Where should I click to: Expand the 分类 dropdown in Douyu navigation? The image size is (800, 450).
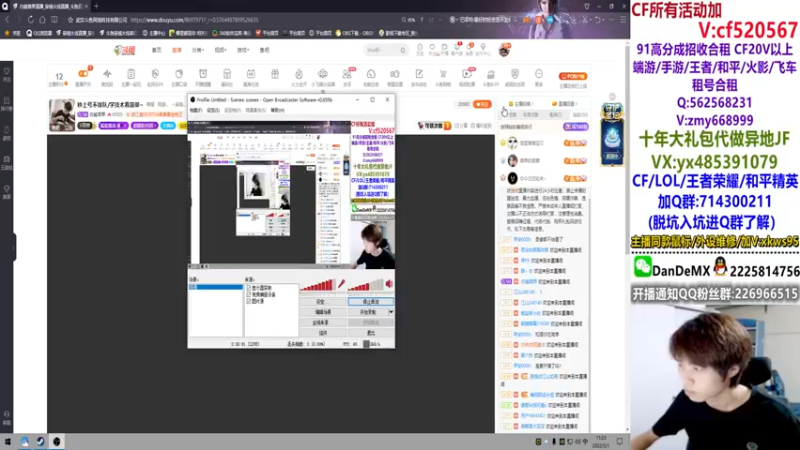click(197, 50)
